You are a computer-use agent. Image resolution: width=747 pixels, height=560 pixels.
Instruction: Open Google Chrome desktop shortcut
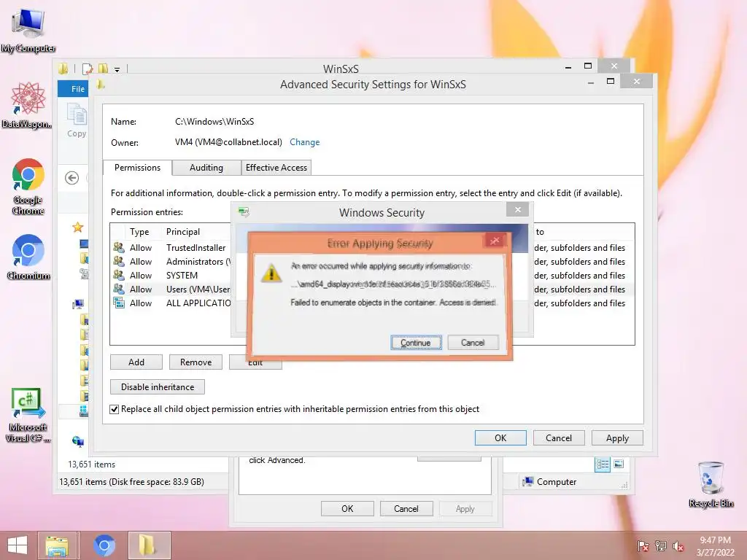click(28, 186)
